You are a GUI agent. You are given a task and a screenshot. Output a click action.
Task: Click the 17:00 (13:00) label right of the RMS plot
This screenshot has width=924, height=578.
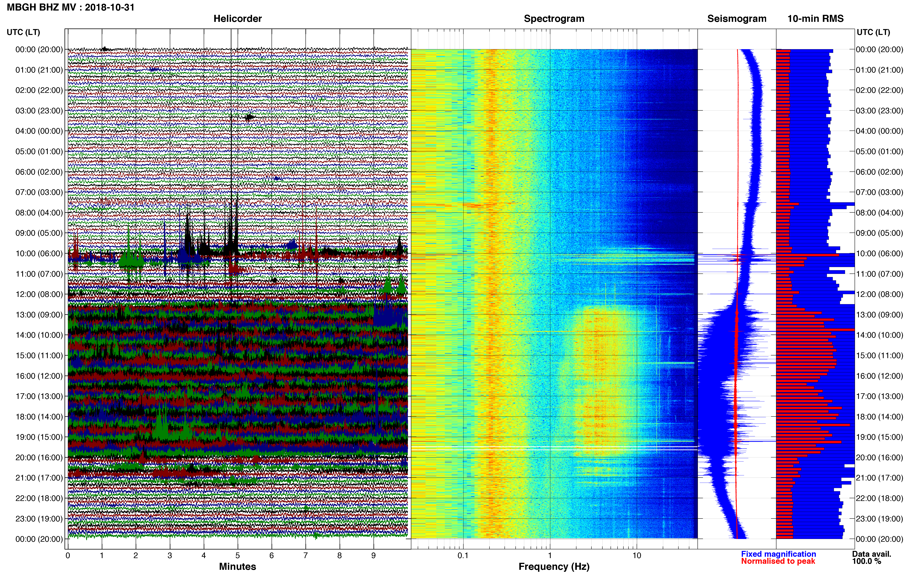pyautogui.click(x=879, y=396)
